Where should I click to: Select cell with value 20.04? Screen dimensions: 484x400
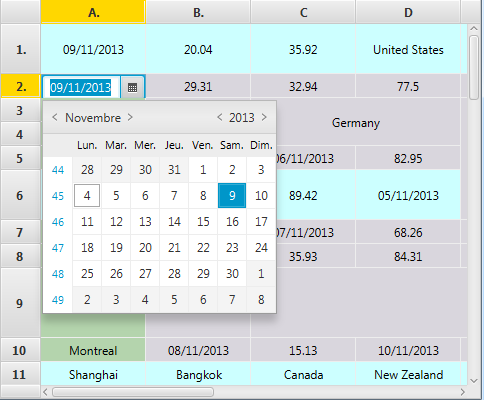198,49
